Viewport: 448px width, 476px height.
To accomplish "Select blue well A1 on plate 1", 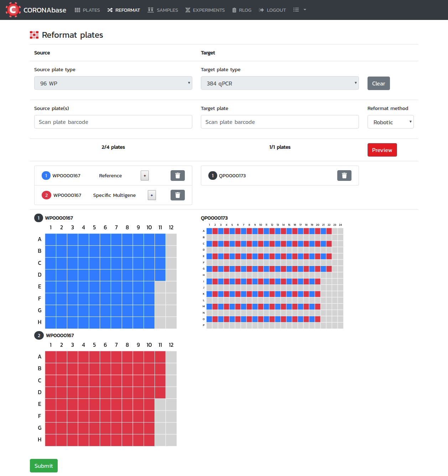I will pos(51,239).
